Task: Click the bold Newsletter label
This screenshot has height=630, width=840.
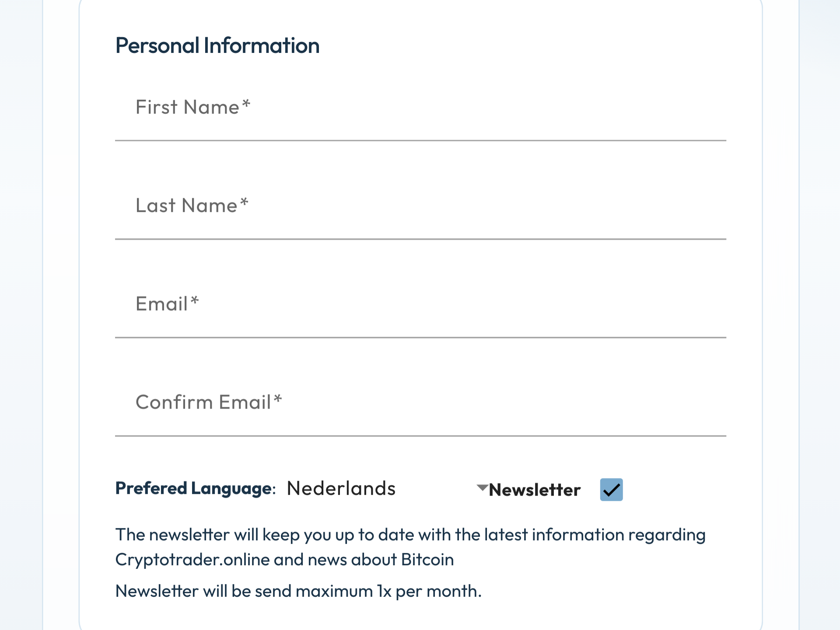Action: click(x=535, y=490)
